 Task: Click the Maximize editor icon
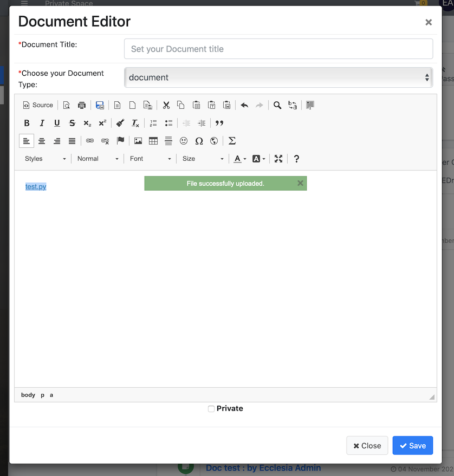pyautogui.click(x=278, y=159)
